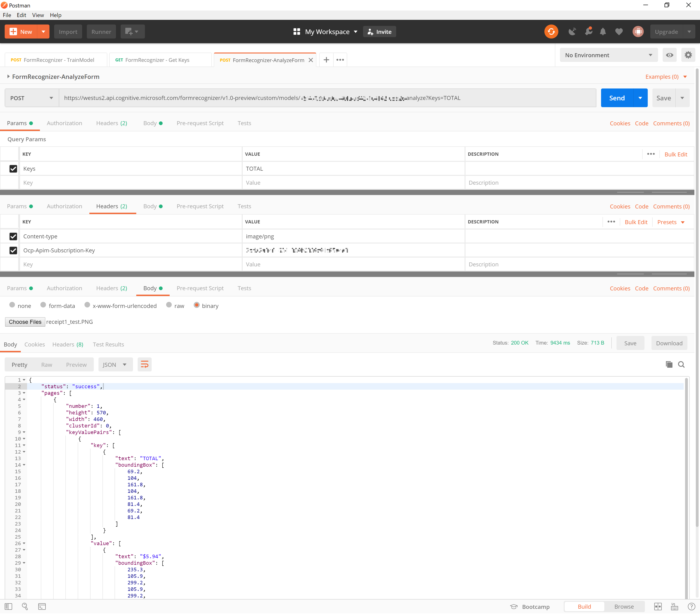Click the sync status icon
The height and width of the screenshot is (614, 700).
551,32
